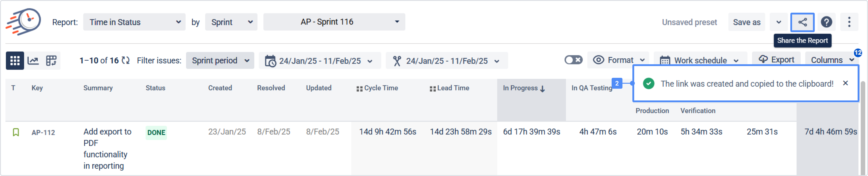Switch to the grid table view

tap(15, 61)
